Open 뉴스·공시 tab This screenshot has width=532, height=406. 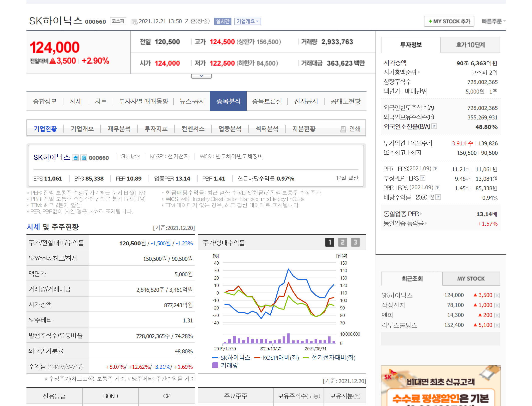coord(192,101)
